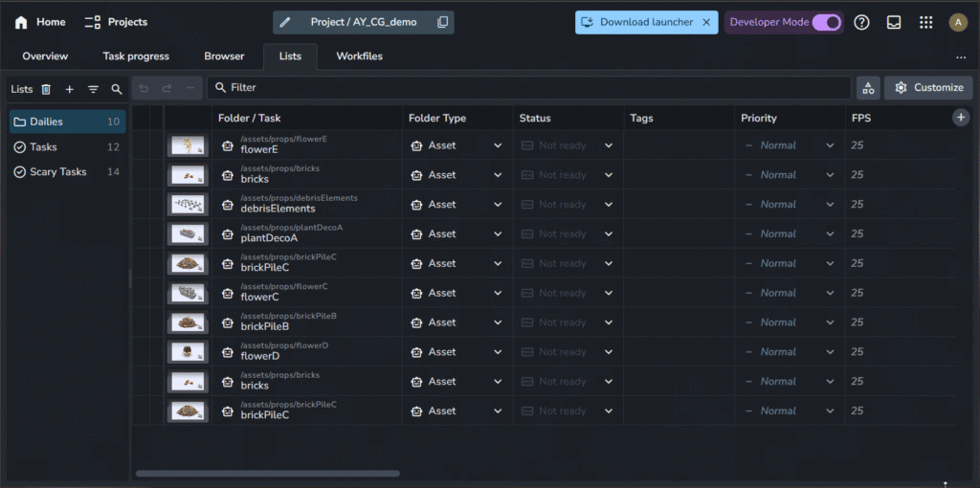The width and height of the screenshot is (980, 488).
Task: Open the debrisElements thumbnail
Action: (x=188, y=205)
